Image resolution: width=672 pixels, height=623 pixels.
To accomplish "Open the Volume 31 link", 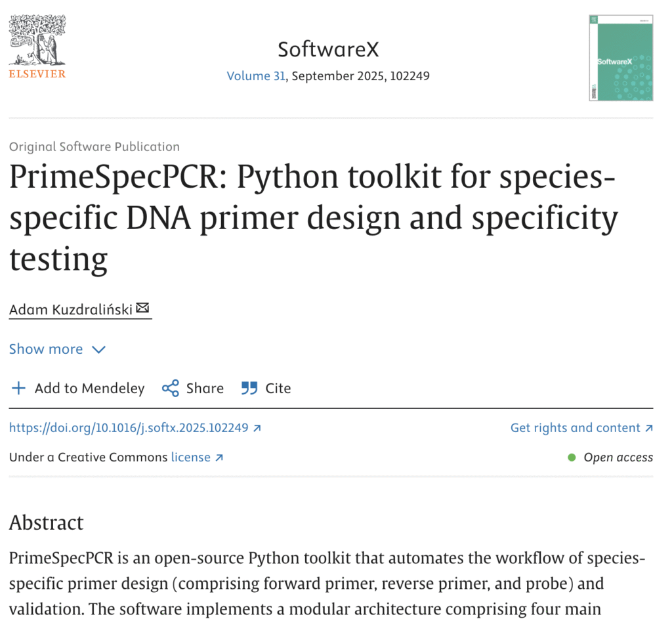I will click(x=256, y=75).
